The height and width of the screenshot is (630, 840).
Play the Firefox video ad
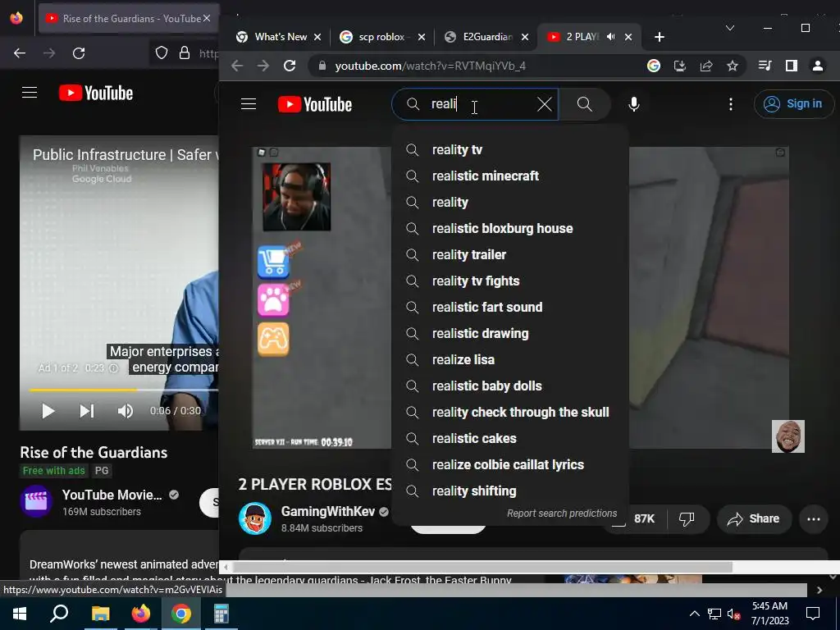click(x=48, y=411)
